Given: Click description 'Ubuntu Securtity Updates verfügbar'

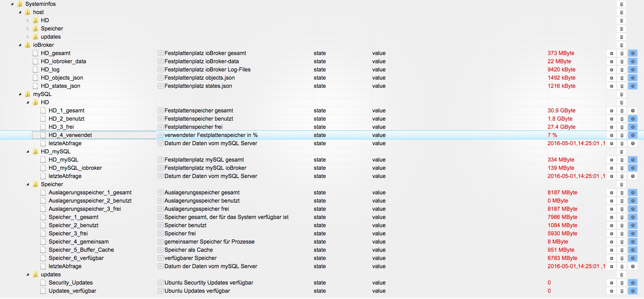Looking at the screenshot, I should click(209, 283).
